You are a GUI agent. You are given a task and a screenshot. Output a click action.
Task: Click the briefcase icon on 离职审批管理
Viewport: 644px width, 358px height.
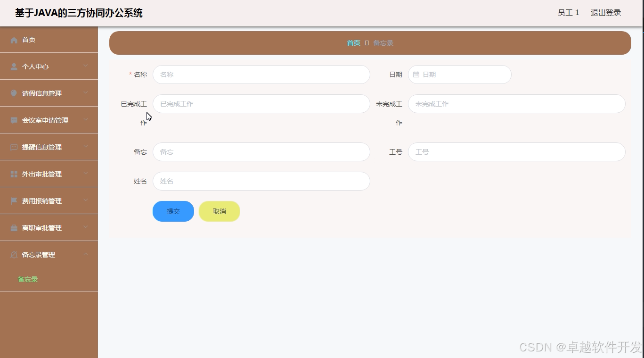[14, 227]
